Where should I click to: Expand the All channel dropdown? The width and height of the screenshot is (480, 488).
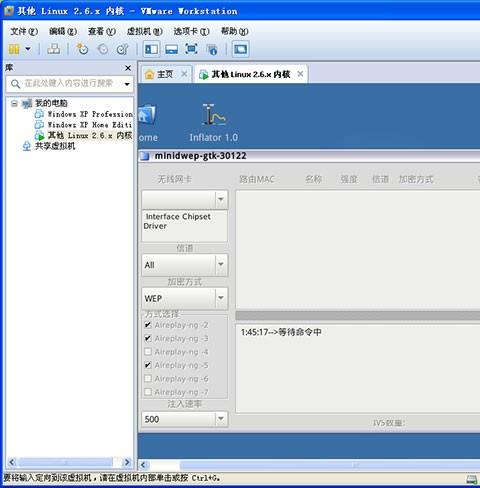pyautogui.click(x=185, y=265)
